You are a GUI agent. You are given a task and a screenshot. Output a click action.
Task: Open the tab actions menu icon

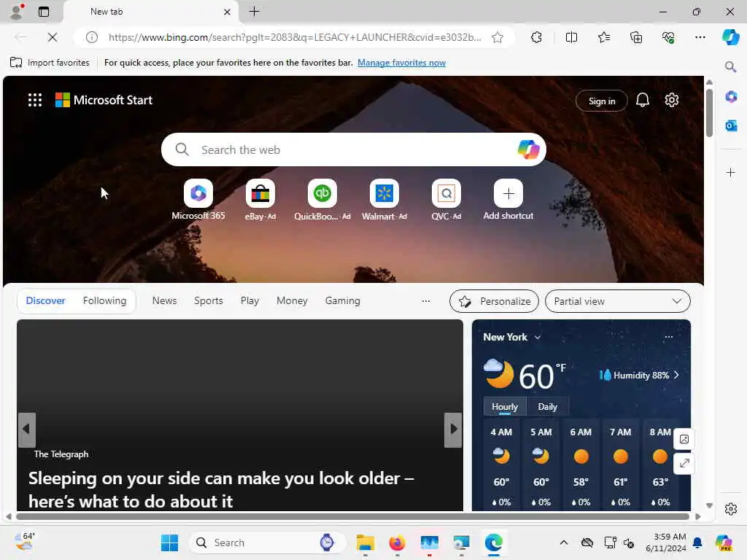(44, 12)
